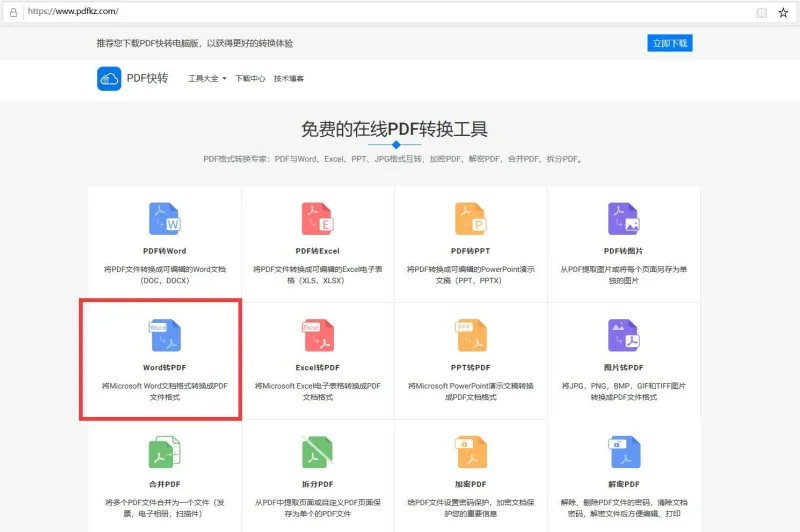Click the XLS, XLSX description text
The width and height of the screenshot is (800, 532).
click(x=317, y=275)
